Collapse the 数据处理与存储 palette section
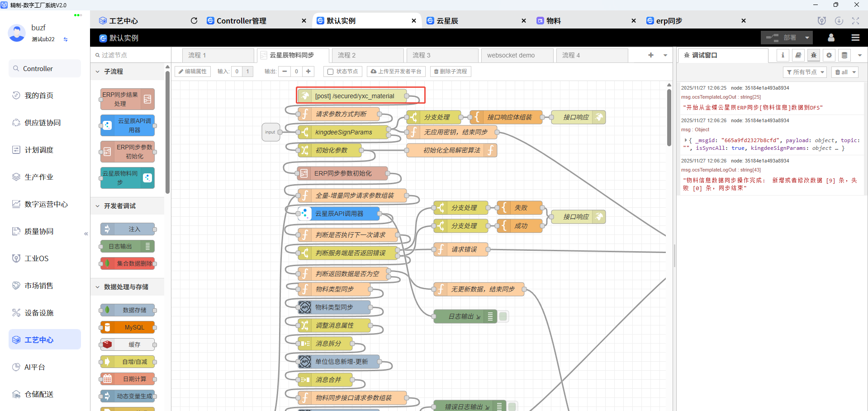Screen dimensions: 868x411 click(97, 287)
